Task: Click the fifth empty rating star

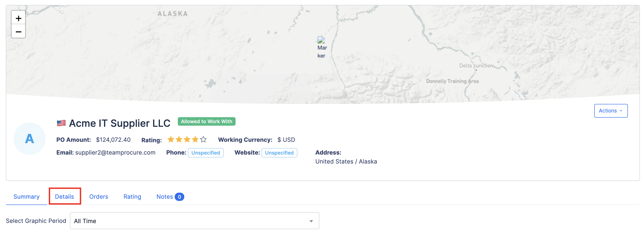Action: [204, 140]
